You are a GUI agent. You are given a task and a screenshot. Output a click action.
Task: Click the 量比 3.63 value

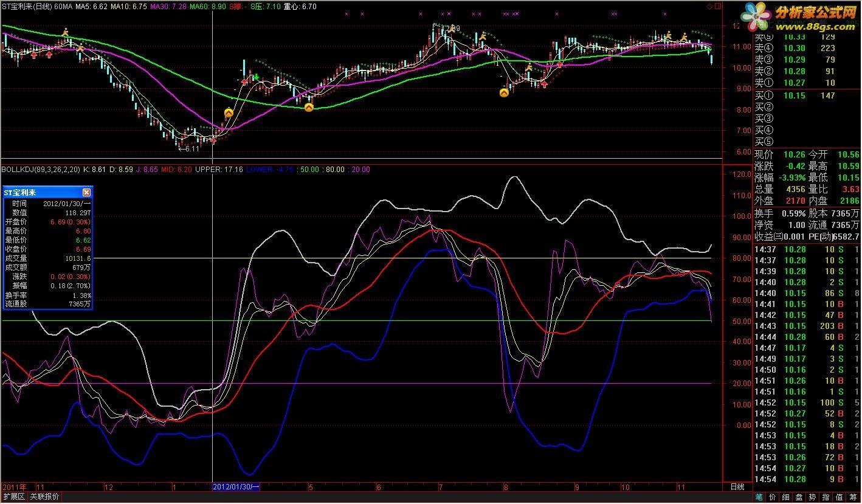[x=851, y=189]
